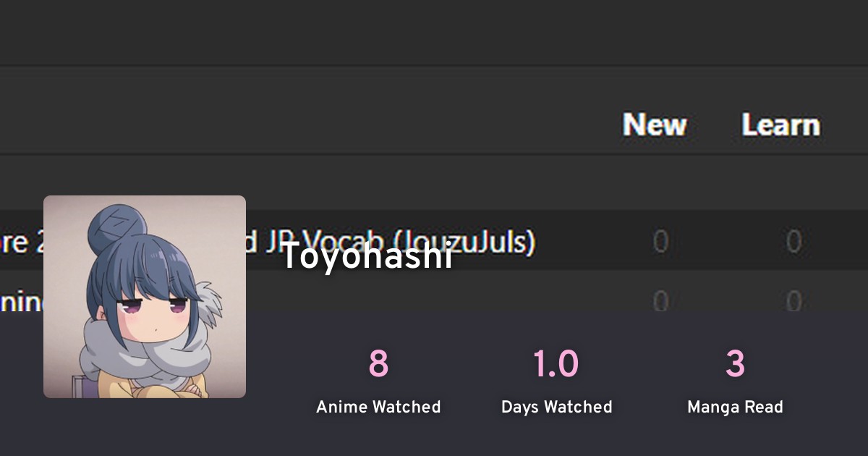Click the New column header
This screenshot has height=456, width=868.
click(x=655, y=125)
